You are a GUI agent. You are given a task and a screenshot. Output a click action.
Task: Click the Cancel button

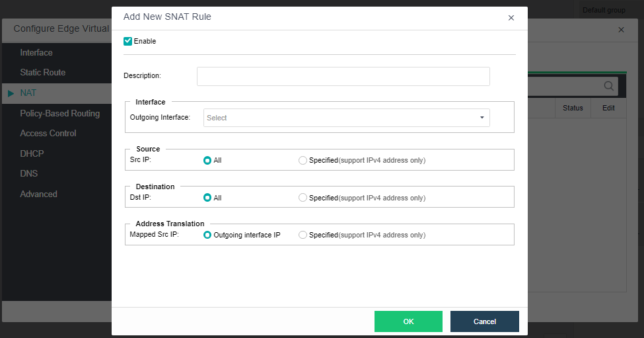pyautogui.click(x=484, y=321)
